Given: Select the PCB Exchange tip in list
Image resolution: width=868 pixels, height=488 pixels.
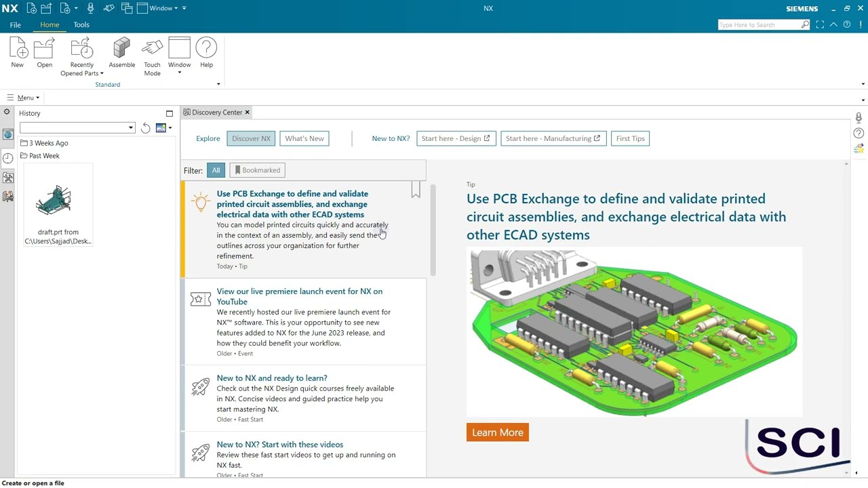Looking at the screenshot, I should [304, 229].
